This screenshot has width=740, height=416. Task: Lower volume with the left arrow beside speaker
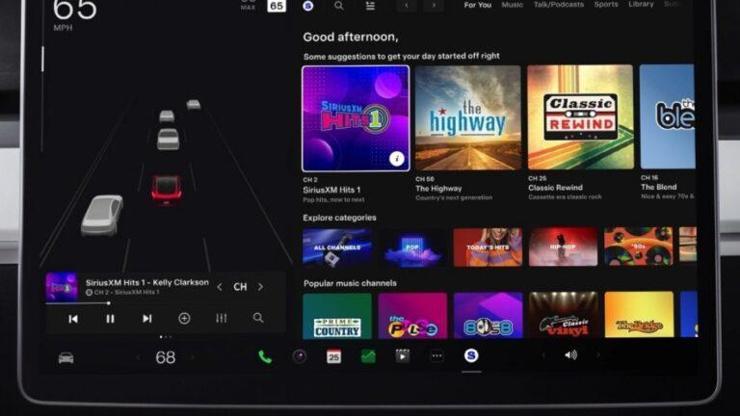tap(543, 356)
